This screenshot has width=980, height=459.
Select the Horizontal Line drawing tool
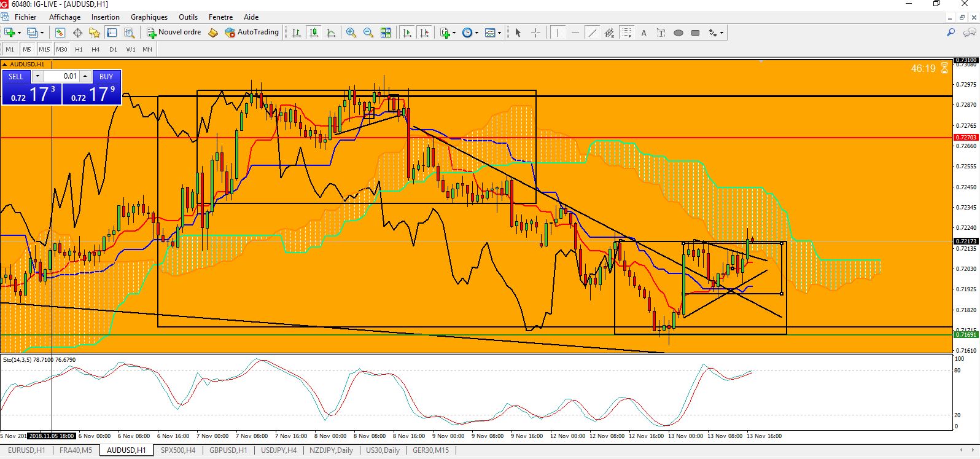click(x=575, y=33)
